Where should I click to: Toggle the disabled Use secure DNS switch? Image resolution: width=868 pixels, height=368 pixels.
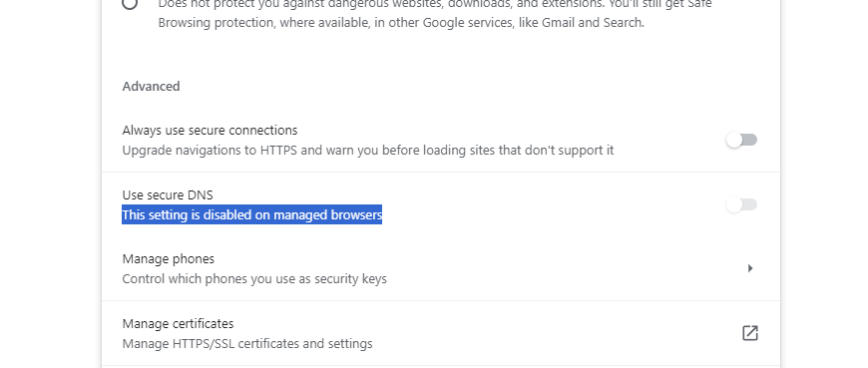[x=741, y=204]
